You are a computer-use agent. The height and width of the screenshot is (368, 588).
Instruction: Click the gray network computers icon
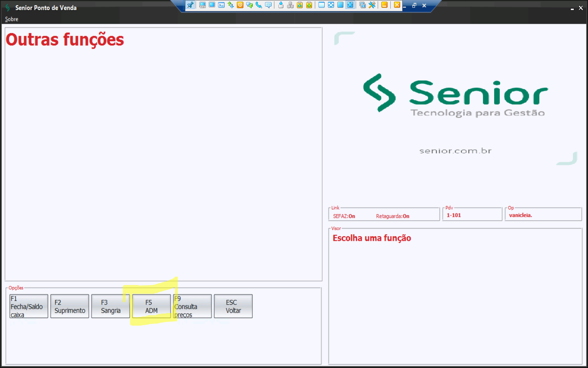(290, 5)
